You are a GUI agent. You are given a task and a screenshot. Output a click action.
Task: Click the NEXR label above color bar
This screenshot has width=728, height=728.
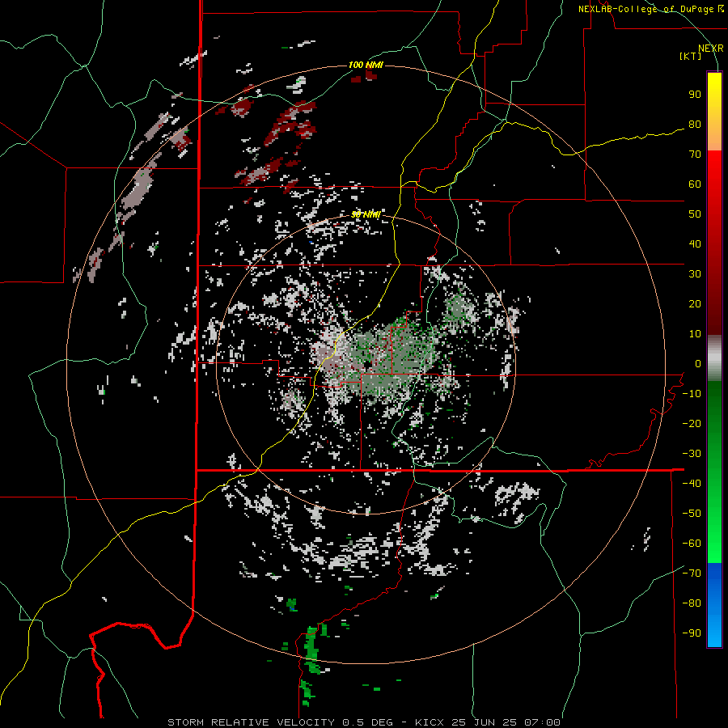[711, 49]
